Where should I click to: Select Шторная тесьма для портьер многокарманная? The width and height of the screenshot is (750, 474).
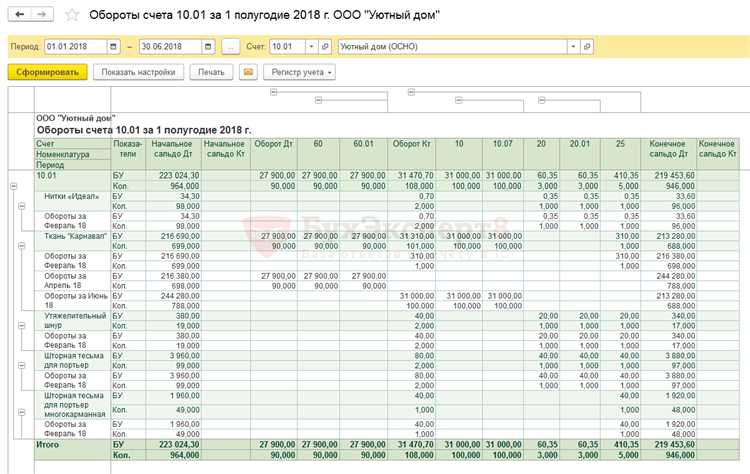74,405
